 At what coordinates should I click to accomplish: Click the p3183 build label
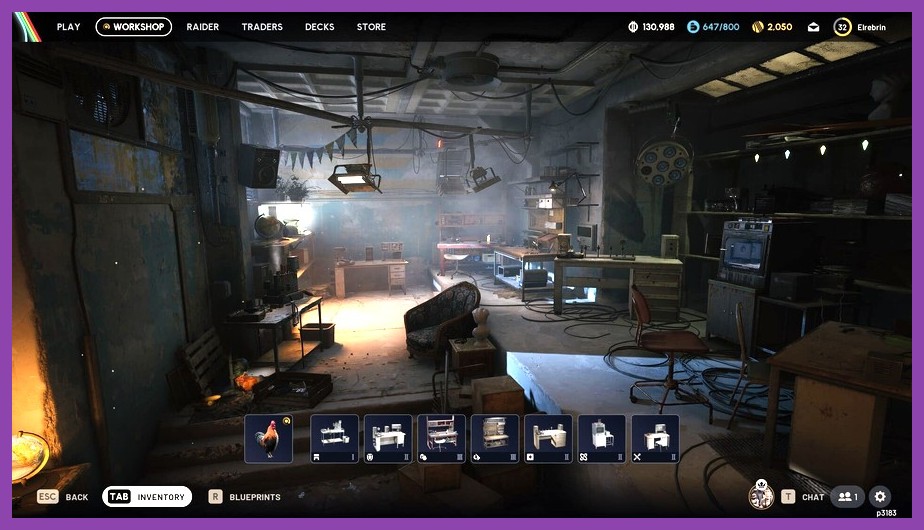tap(886, 513)
